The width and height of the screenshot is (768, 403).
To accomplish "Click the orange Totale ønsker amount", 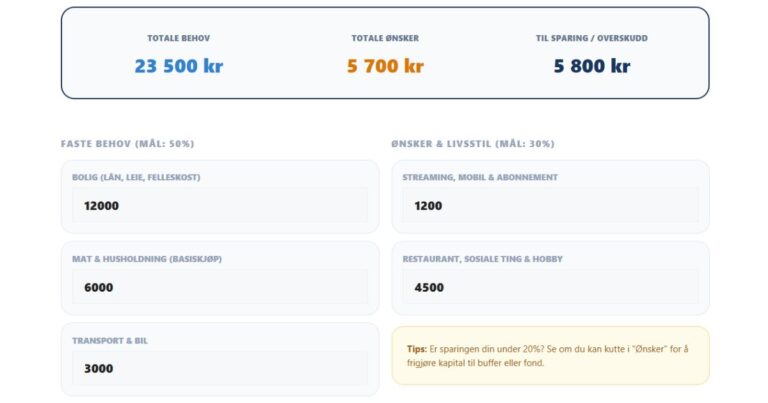I will click(385, 67).
